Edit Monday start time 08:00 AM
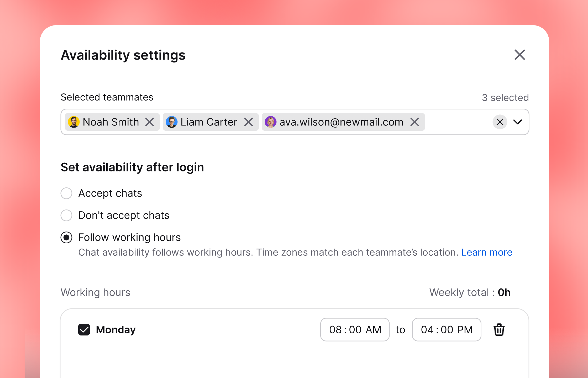The image size is (588, 378). pos(355,330)
